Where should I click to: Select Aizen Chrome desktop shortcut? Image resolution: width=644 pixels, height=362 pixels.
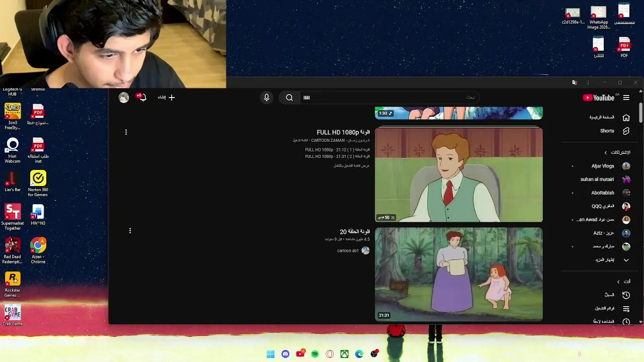point(38,250)
